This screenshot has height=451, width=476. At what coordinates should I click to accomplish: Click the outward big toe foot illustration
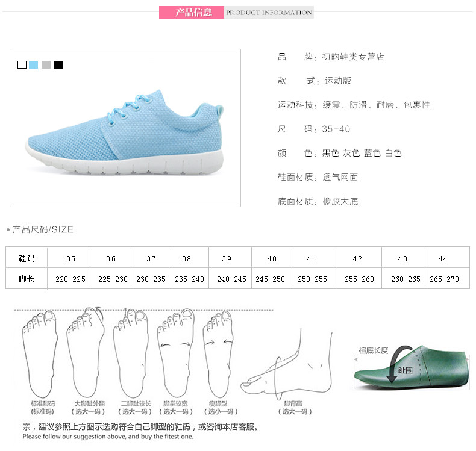click(86, 352)
